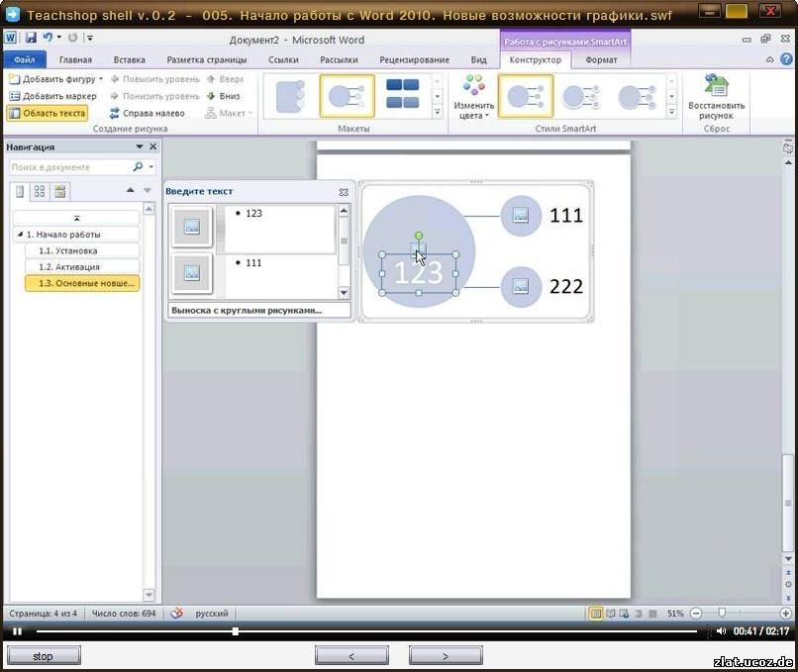Click Восстановить рисунок reset button
The width and height of the screenshot is (798, 672).
716,97
